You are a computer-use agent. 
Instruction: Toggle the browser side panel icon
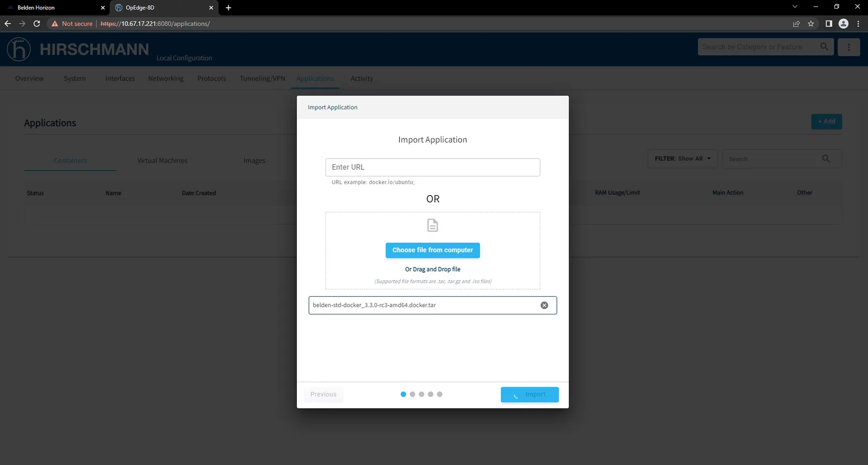coord(829,23)
